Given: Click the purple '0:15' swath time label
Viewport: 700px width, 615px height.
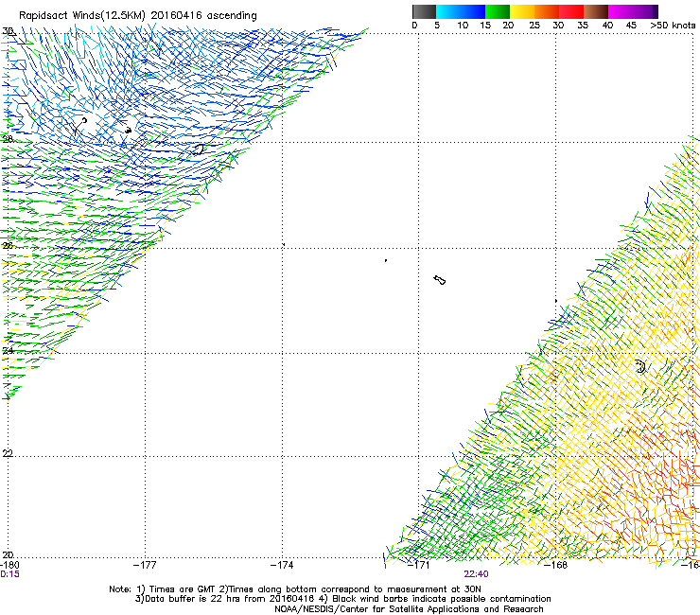Looking at the screenshot, I should [x=9, y=574].
